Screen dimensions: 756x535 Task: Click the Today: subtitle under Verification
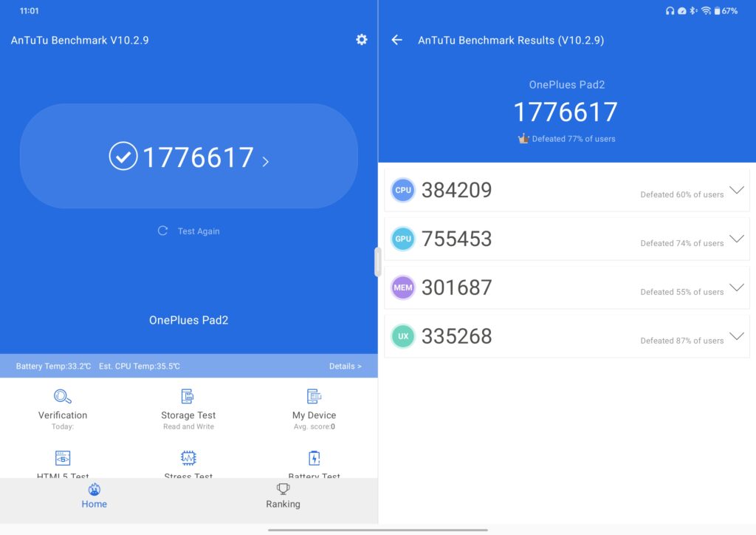(x=63, y=426)
